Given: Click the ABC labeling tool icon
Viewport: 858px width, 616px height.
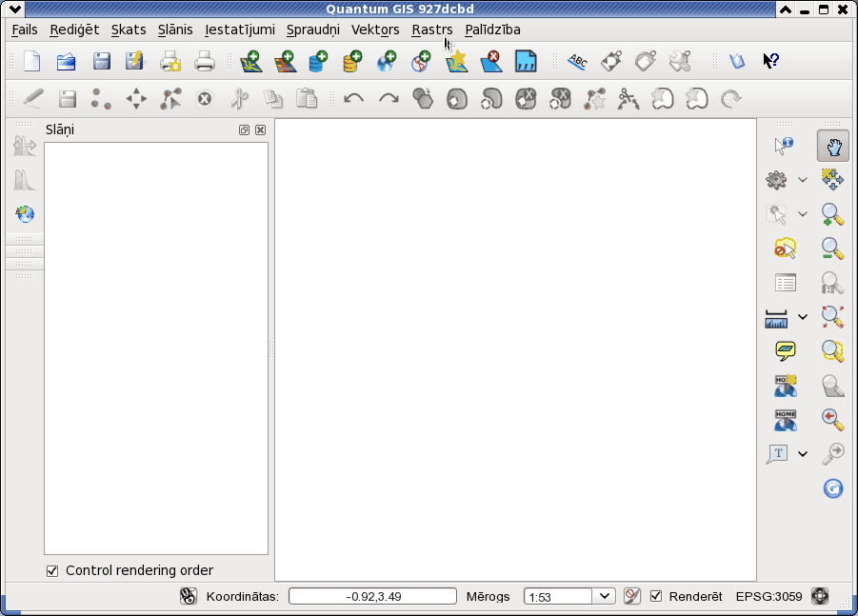Looking at the screenshot, I should (x=577, y=61).
